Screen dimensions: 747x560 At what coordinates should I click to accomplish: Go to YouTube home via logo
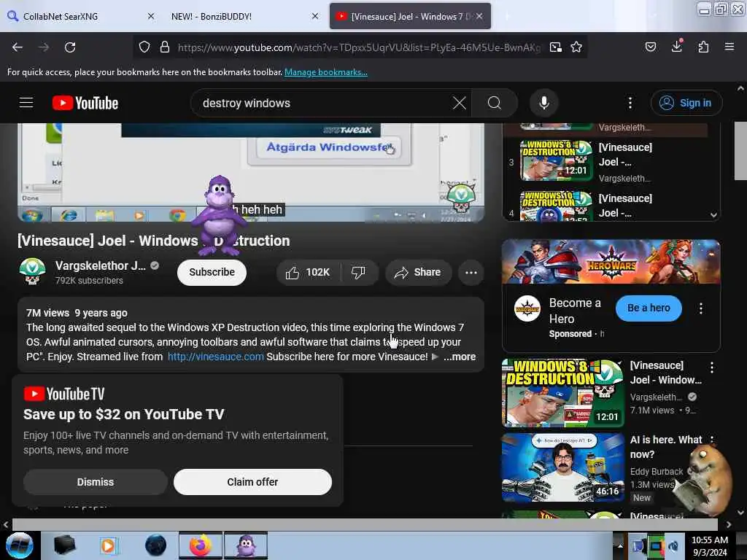click(x=85, y=103)
